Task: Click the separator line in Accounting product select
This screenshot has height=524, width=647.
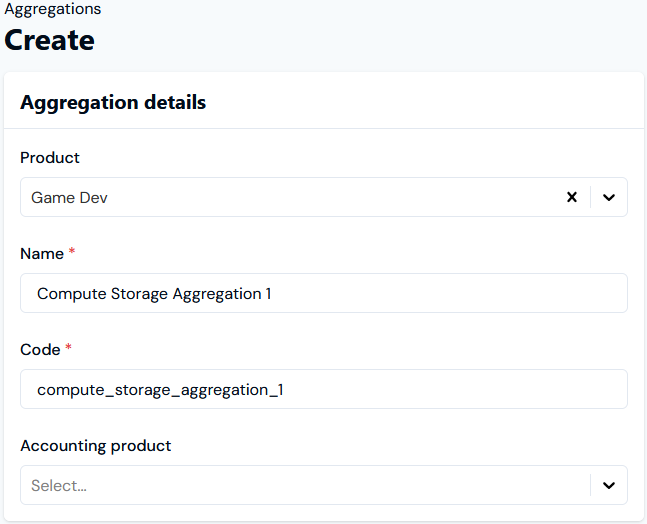Action: [590, 485]
